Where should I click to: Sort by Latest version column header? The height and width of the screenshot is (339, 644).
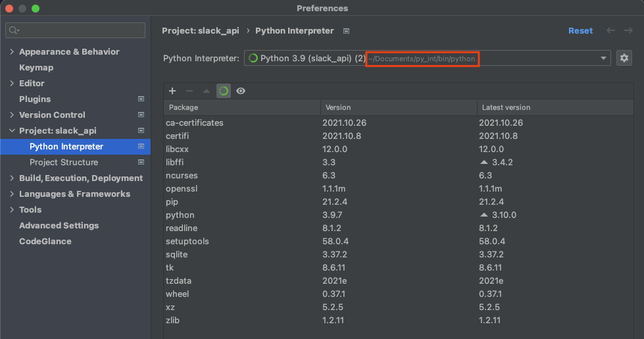(506, 107)
